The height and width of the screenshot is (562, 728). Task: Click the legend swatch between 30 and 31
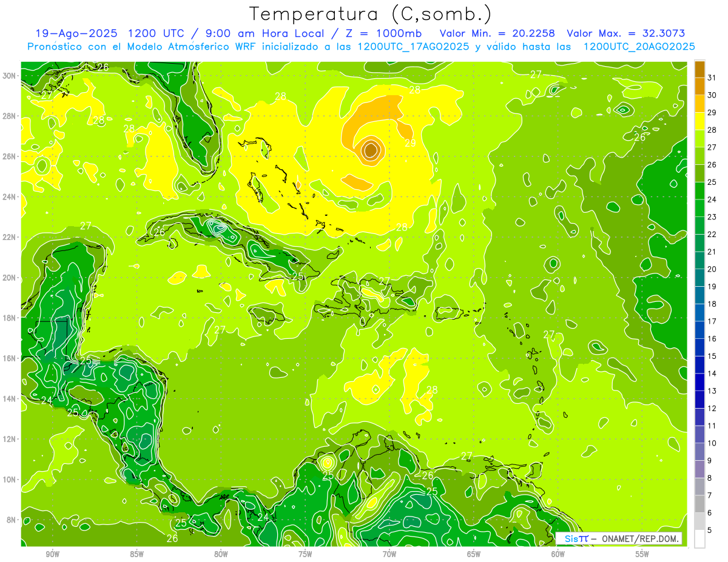coord(700,86)
